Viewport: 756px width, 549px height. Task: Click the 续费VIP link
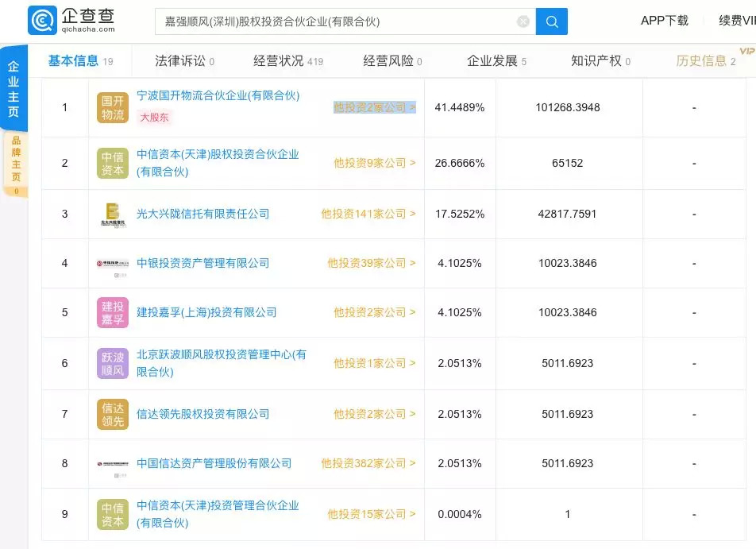click(x=737, y=21)
